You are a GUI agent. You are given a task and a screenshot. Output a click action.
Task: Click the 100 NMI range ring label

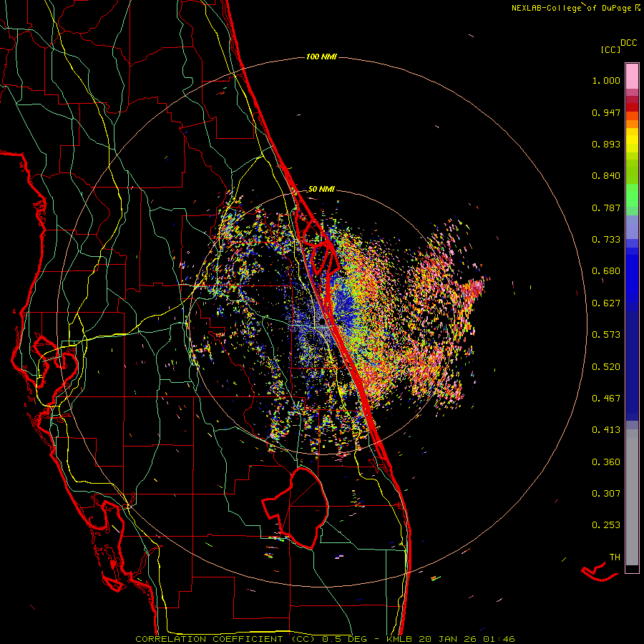pyautogui.click(x=321, y=57)
